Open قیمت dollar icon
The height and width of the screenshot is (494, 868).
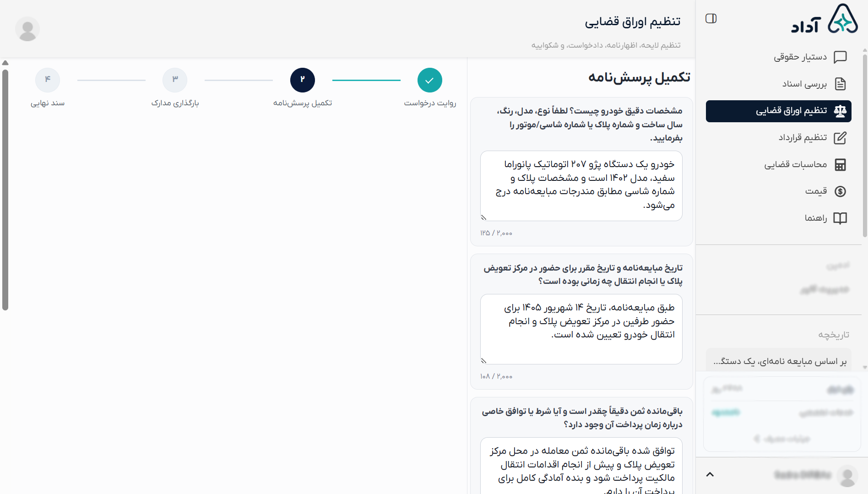click(840, 191)
